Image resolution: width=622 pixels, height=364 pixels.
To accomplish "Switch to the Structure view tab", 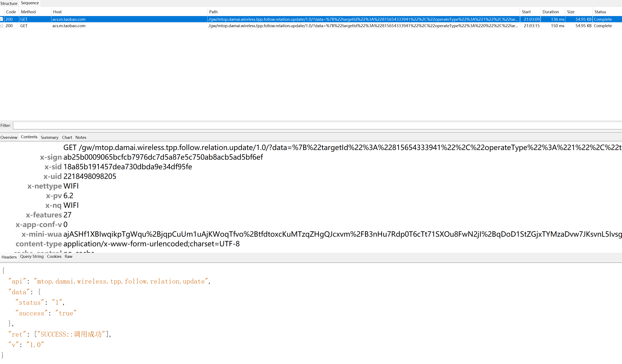I will [9, 3].
